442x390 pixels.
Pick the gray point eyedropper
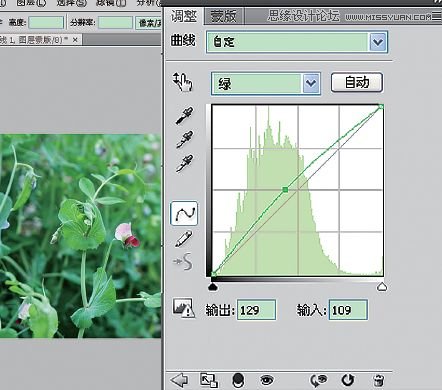184,139
